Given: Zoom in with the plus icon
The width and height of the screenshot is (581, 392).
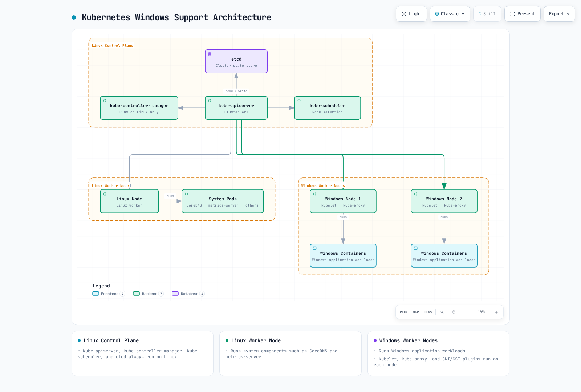Looking at the screenshot, I should tap(496, 312).
